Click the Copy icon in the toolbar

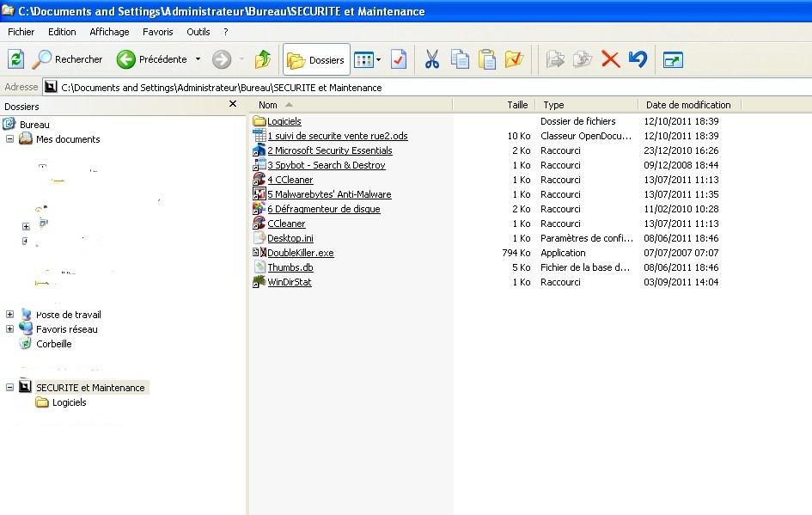click(x=460, y=59)
